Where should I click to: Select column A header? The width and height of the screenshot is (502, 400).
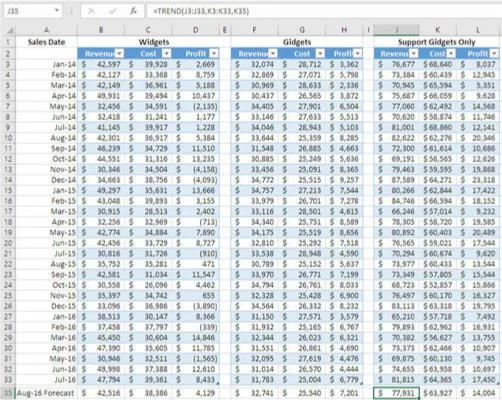[46, 30]
